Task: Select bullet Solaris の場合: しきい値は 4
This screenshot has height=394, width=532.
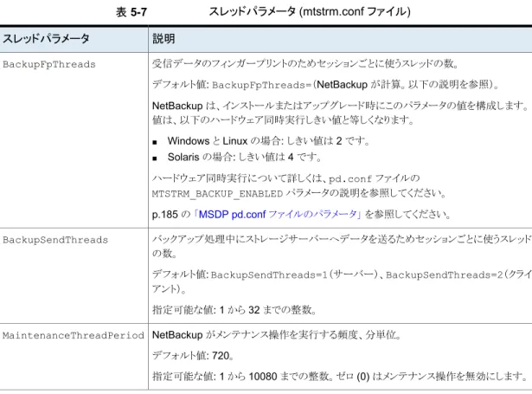Action: point(244,157)
